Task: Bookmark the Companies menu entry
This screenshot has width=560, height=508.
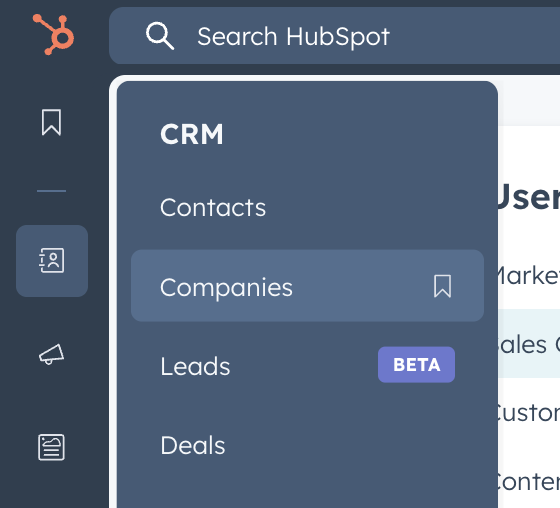Action: click(442, 286)
